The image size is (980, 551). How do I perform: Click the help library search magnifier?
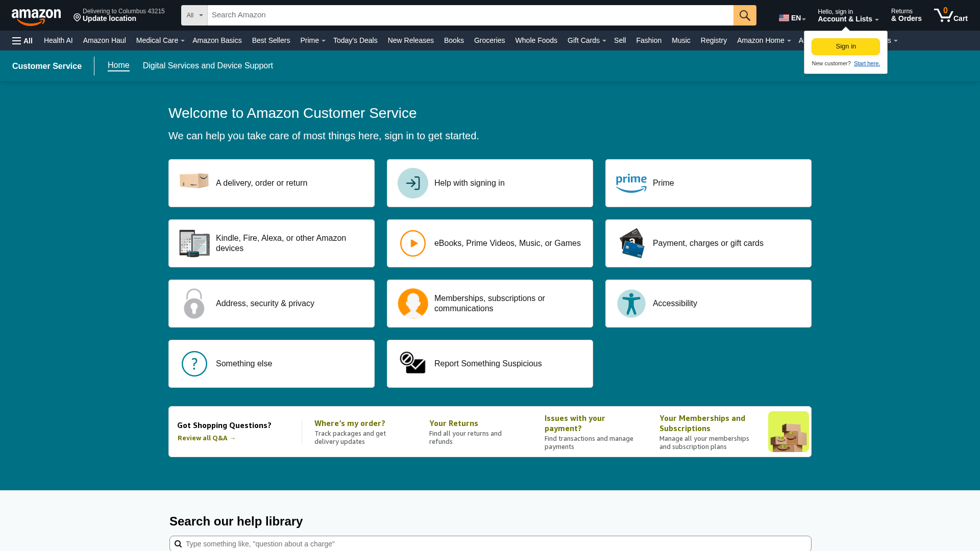[x=178, y=544]
